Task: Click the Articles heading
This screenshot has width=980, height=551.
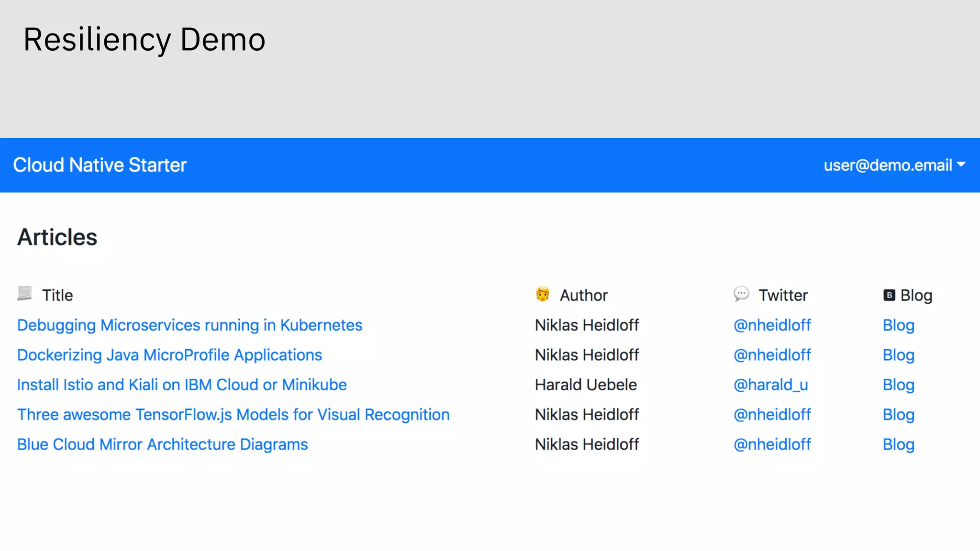Action: [x=57, y=237]
